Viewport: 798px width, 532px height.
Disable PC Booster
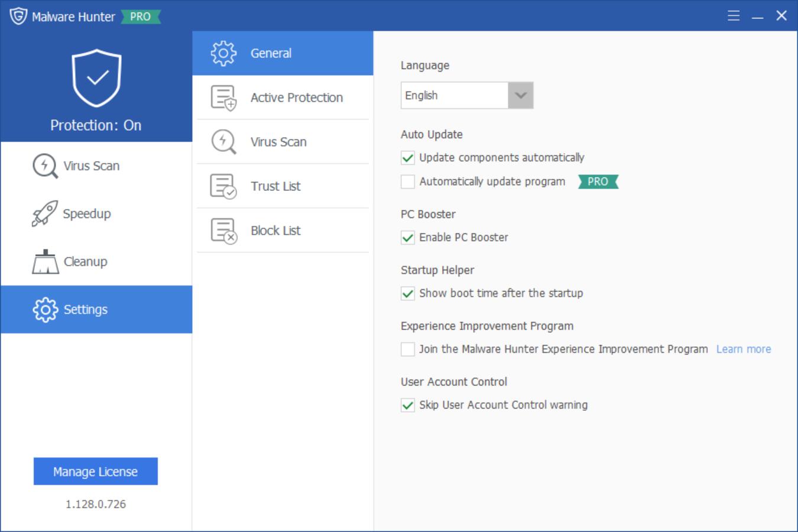pyautogui.click(x=407, y=237)
